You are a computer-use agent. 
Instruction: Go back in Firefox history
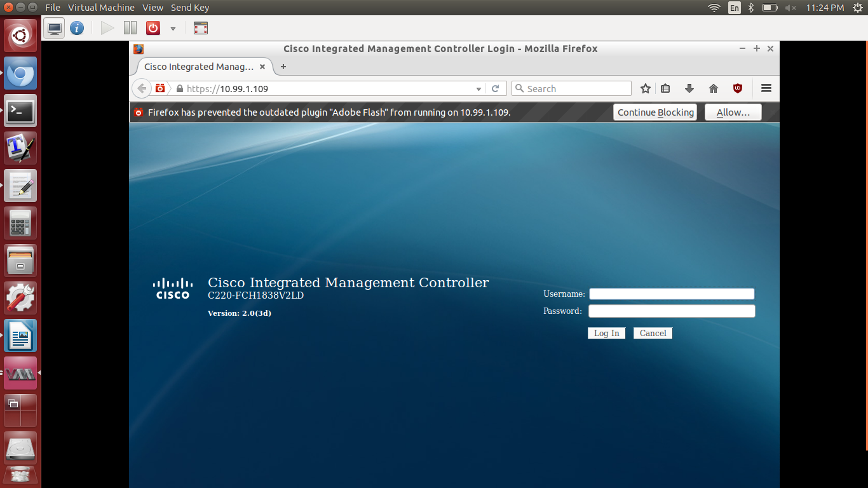(x=142, y=88)
